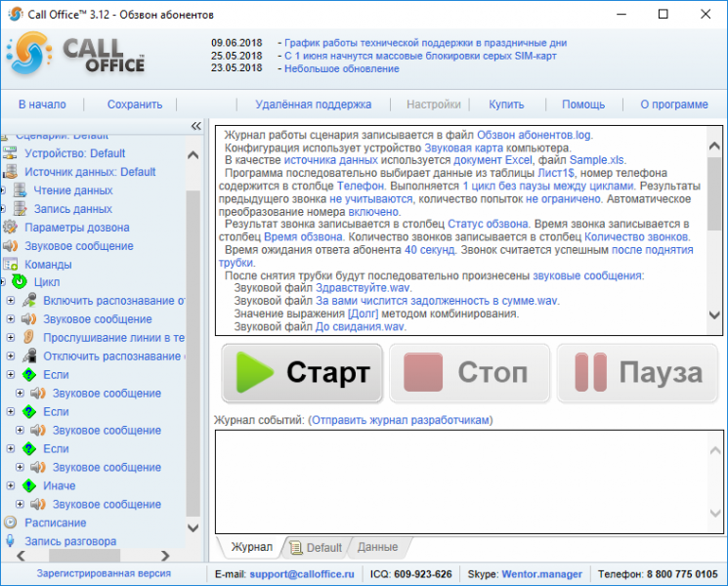Click Зарегистрированная версия status text

pos(104,573)
